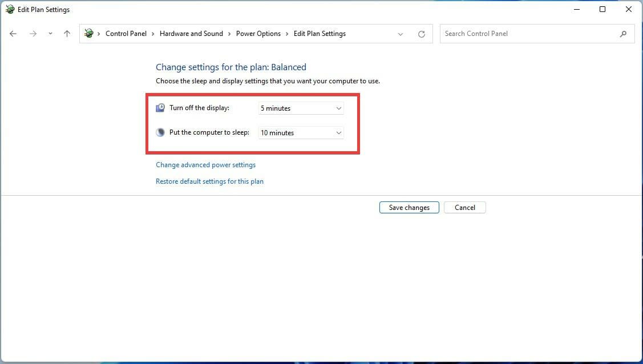Screen dimensions: 643x364
Task: Click the Cancel button
Action: [464, 207]
